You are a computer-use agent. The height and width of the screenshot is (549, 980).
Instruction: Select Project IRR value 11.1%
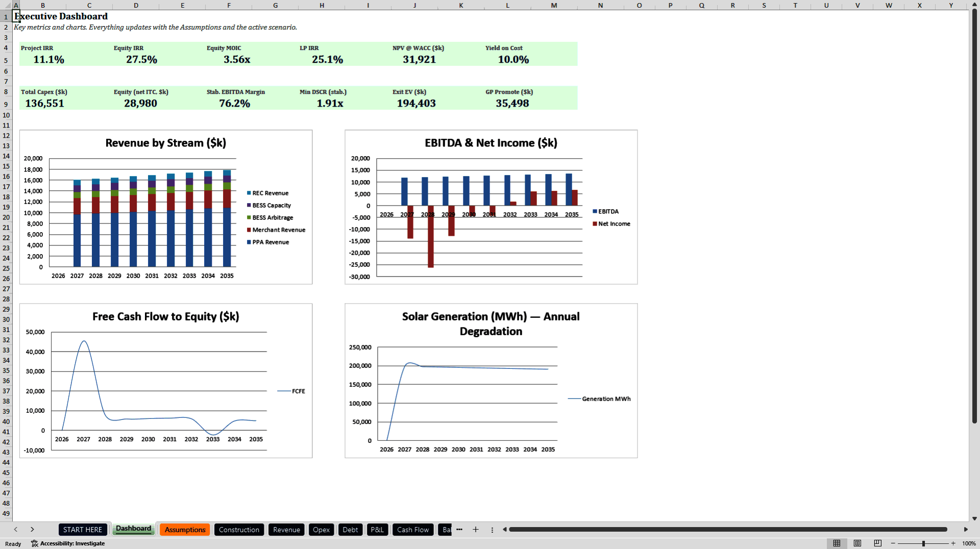pos(48,60)
